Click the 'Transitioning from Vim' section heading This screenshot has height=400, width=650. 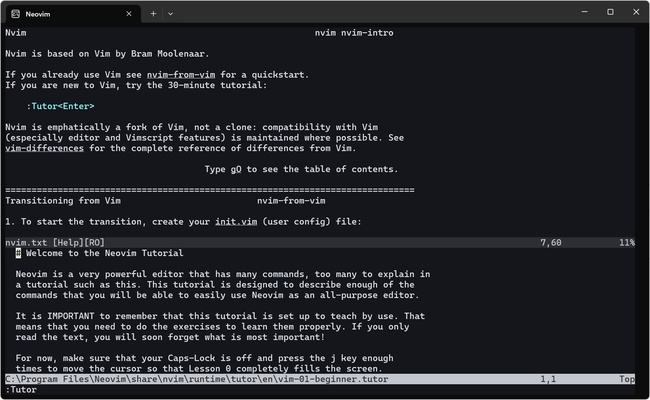[63, 201]
